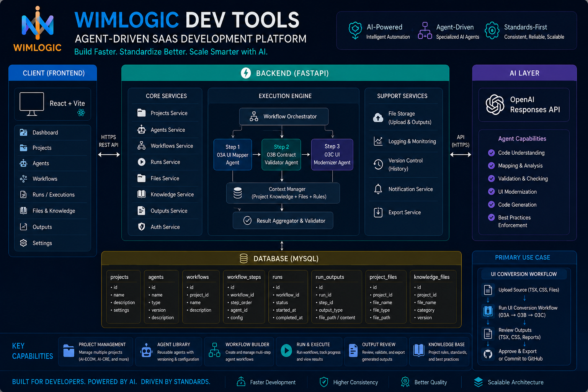
Task: Click the File Storage cloud upload icon
Action: point(378,118)
